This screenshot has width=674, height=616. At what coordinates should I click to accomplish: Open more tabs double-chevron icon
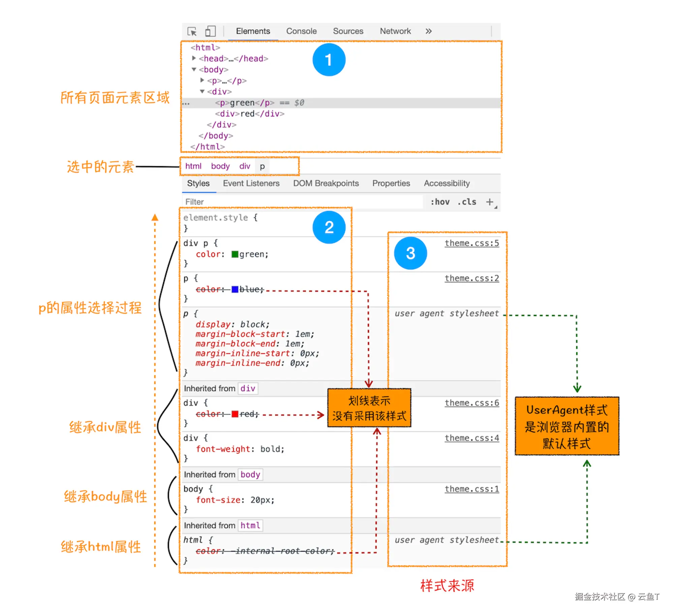point(428,31)
